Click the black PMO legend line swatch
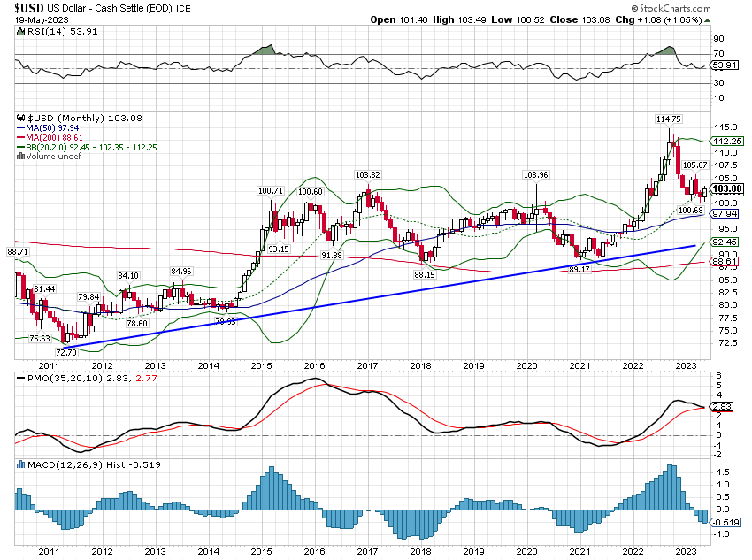Image resolution: width=752 pixels, height=560 pixels. pos(20,379)
